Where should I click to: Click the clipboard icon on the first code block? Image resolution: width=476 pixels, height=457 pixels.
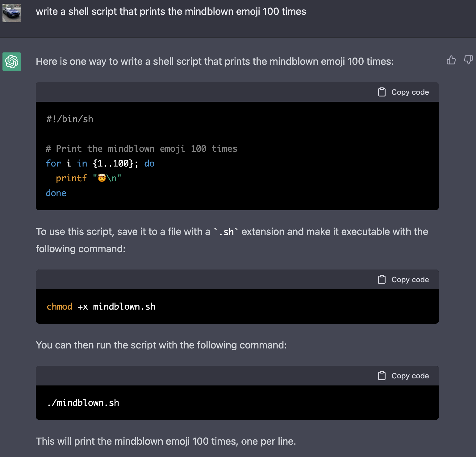[x=382, y=92]
